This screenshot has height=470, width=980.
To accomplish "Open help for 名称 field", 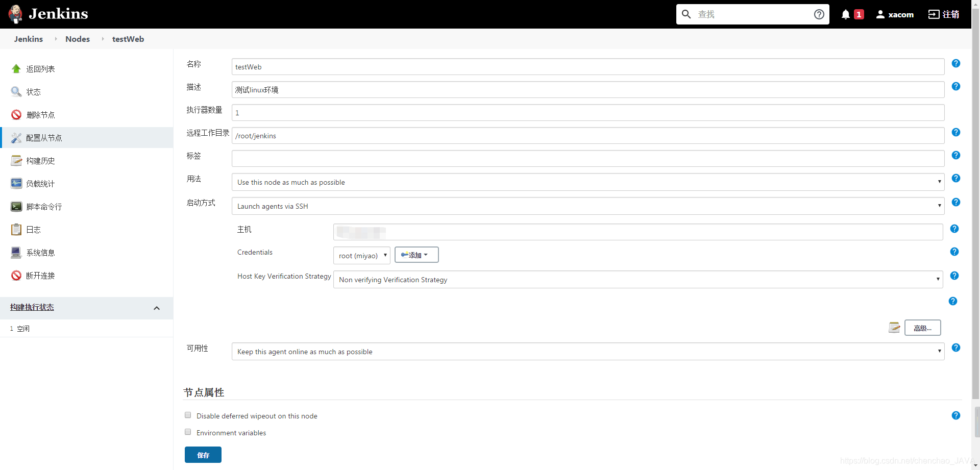I will 956,63.
